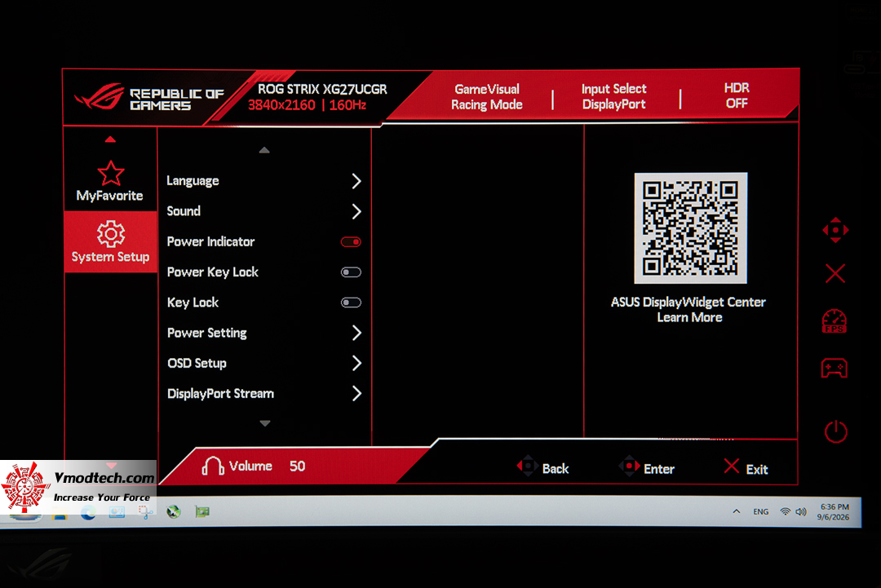The width and height of the screenshot is (881, 588).
Task: Expand the Power Setting chevron
Action: click(356, 333)
